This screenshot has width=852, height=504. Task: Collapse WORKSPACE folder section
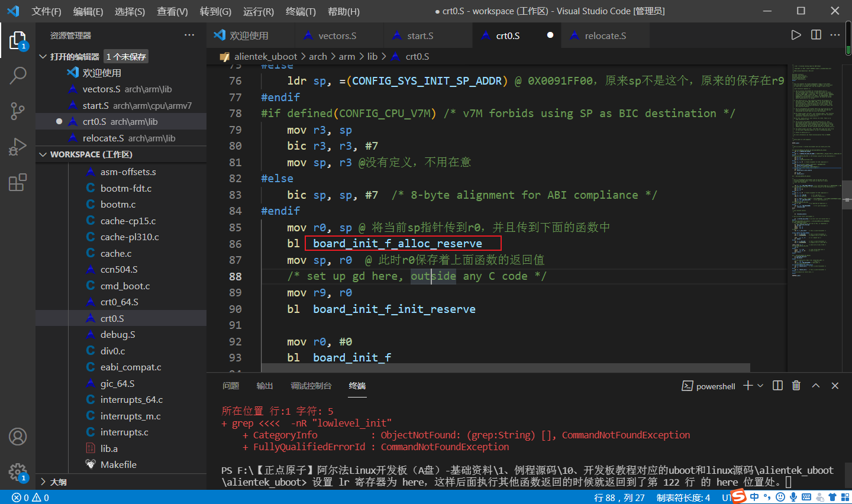pyautogui.click(x=43, y=154)
